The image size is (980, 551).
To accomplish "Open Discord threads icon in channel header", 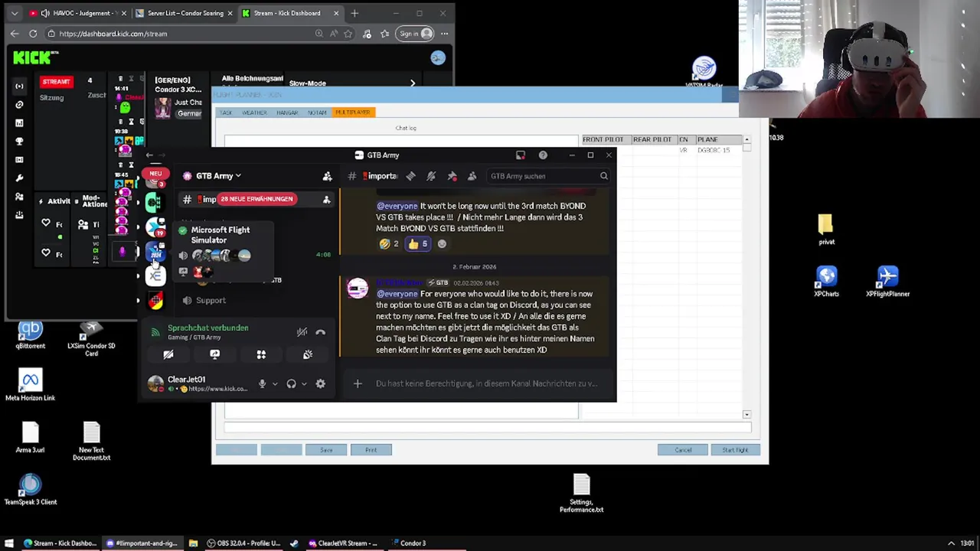I will [x=411, y=176].
